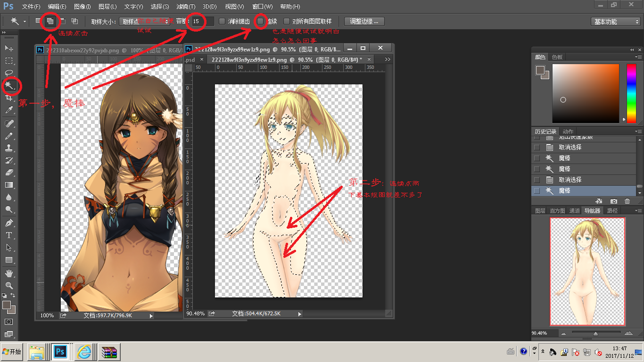This screenshot has width=644, height=362.
Task: Switch to the 图层 layers tab
Action: (x=540, y=211)
